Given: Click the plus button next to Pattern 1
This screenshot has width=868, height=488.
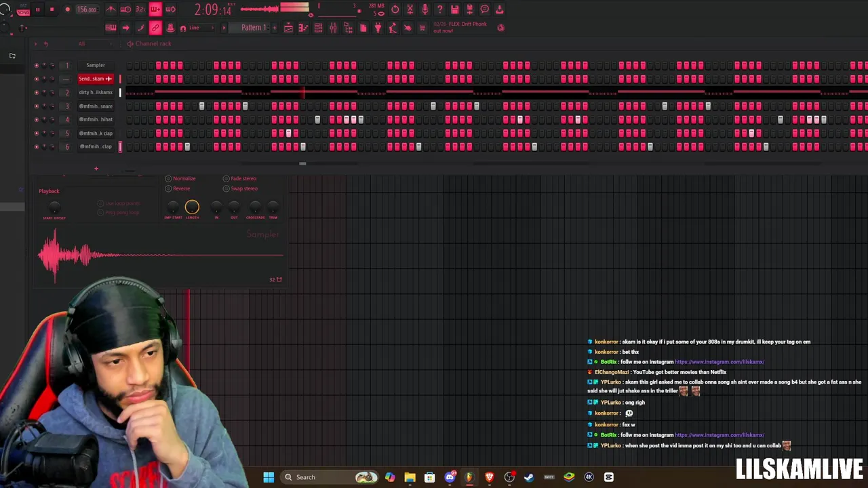Looking at the screenshot, I should point(274,28).
